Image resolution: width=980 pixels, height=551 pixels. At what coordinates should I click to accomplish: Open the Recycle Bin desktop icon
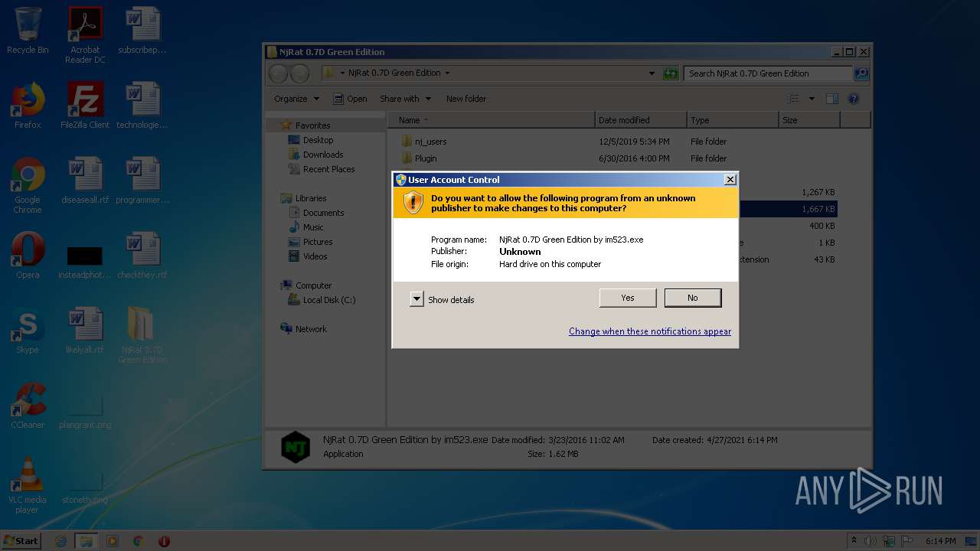click(x=28, y=31)
